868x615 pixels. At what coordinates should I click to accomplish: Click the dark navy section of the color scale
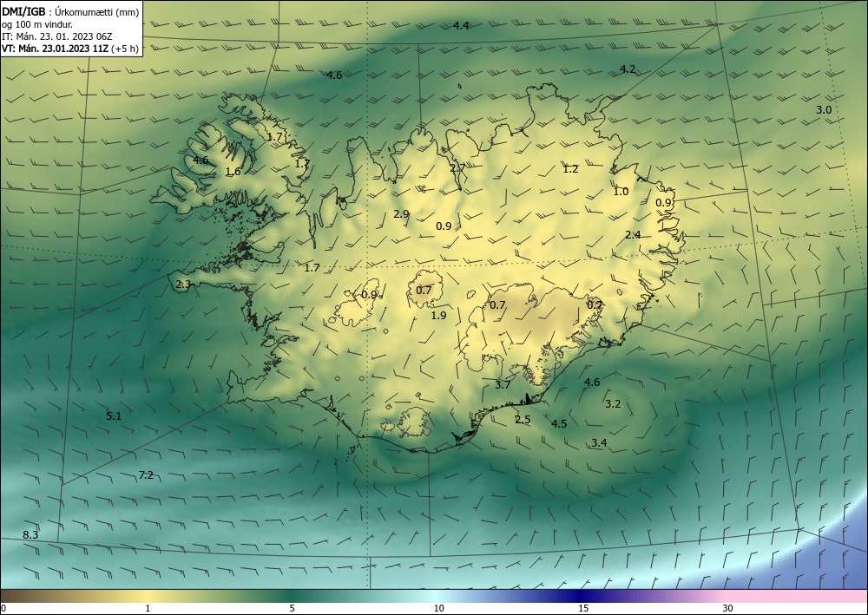pyautogui.click(x=582, y=596)
